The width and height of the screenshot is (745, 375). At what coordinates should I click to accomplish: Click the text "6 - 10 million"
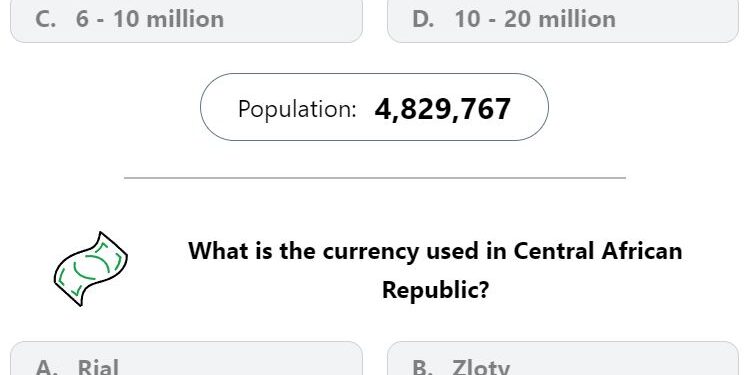pyautogui.click(x=150, y=19)
